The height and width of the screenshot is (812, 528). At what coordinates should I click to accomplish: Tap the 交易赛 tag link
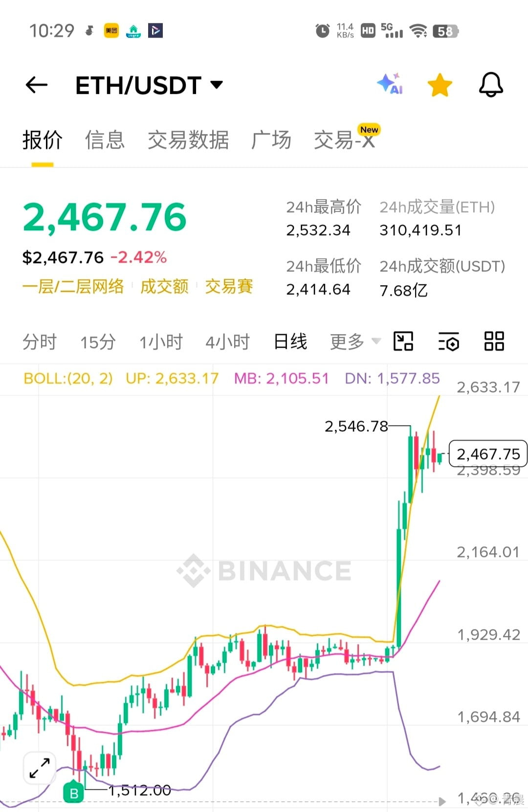[x=229, y=286]
